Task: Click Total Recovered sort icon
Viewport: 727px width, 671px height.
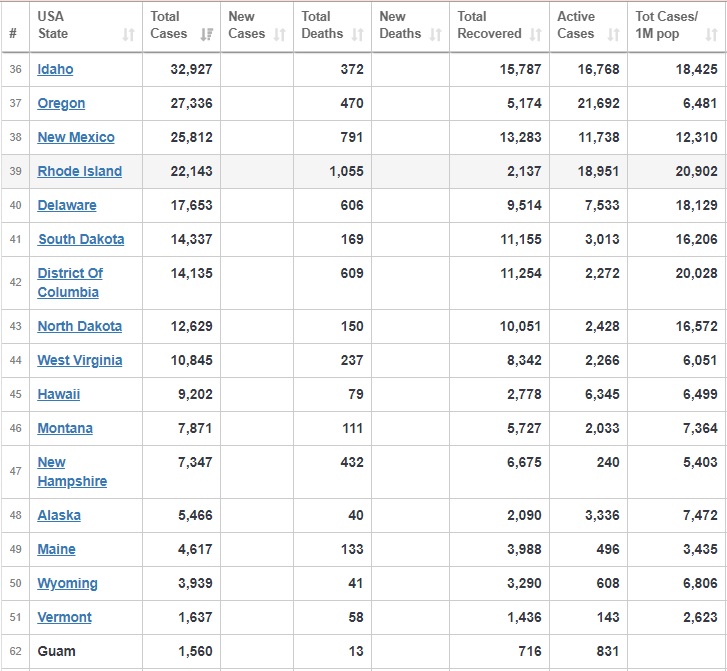Action: (x=536, y=35)
